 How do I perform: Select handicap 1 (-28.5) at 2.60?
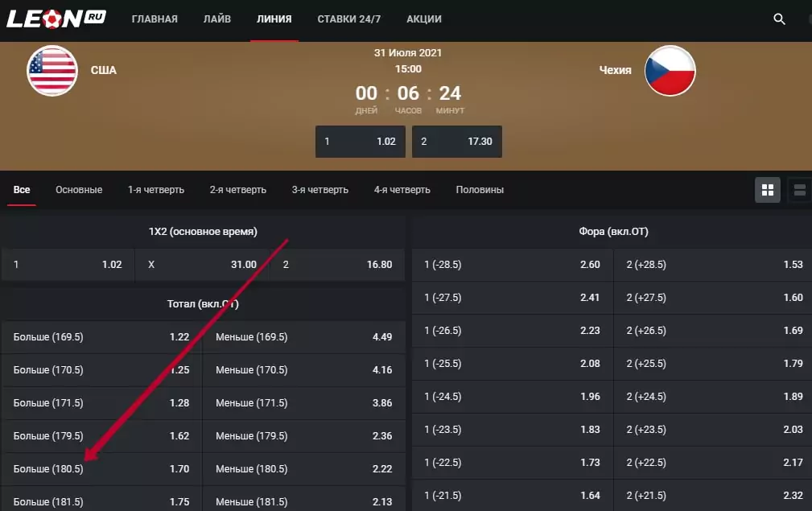pyautogui.click(x=512, y=265)
